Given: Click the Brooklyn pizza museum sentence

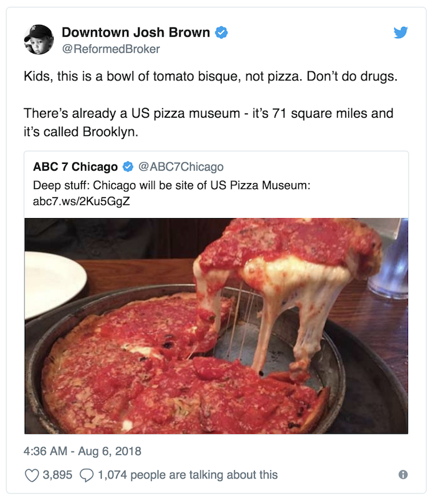Looking at the screenshot, I should point(209,123).
